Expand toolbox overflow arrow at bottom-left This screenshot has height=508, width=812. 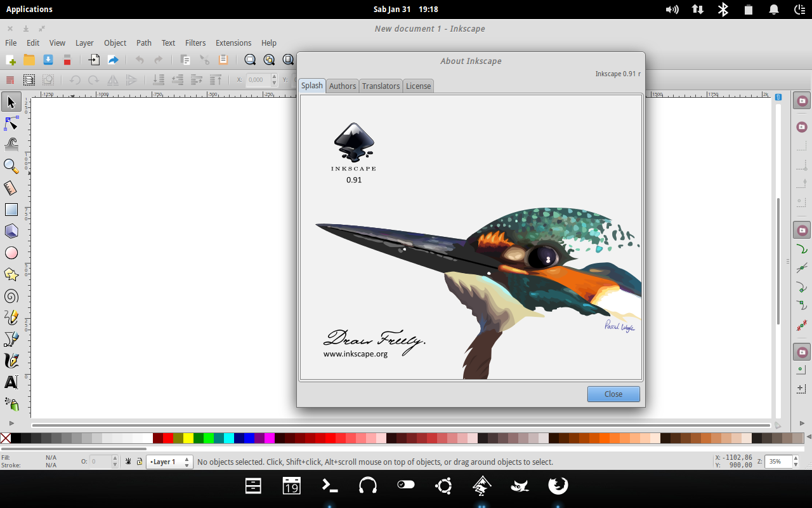pos(11,423)
